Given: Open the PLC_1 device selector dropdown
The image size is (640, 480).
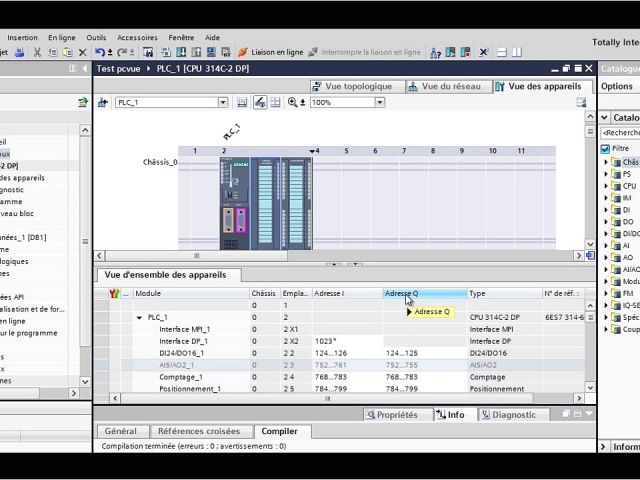Looking at the screenshot, I should [223, 102].
